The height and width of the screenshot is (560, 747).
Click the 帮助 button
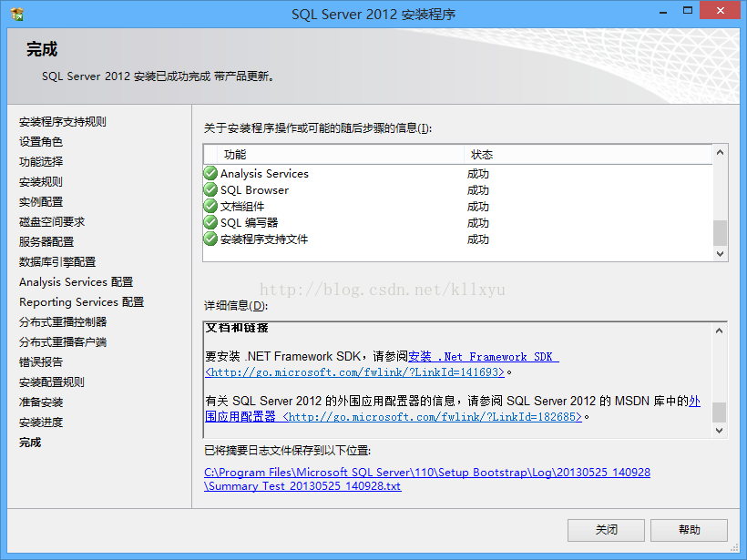[689, 530]
